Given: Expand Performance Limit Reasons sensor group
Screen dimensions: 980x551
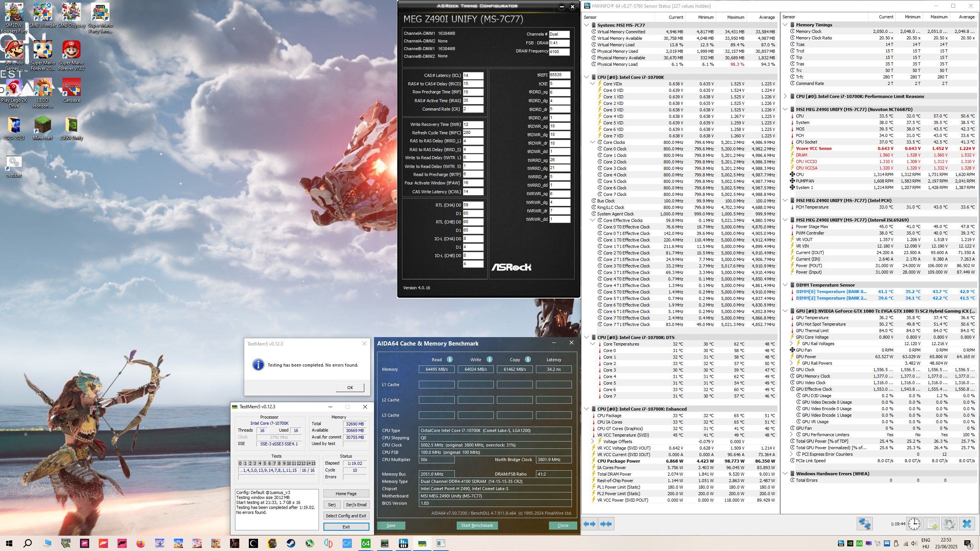Looking at the screenshot, I should (785, 96).
